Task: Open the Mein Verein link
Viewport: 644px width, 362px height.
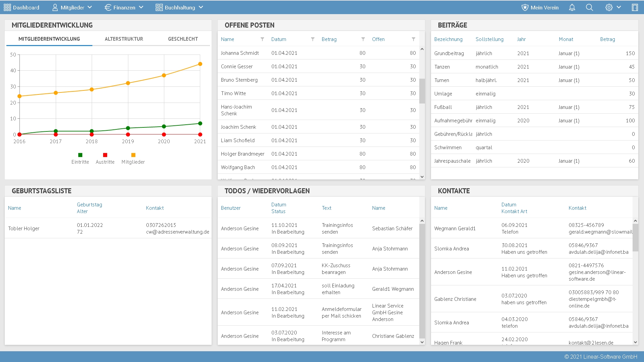Action: click(x=540, y=7)
